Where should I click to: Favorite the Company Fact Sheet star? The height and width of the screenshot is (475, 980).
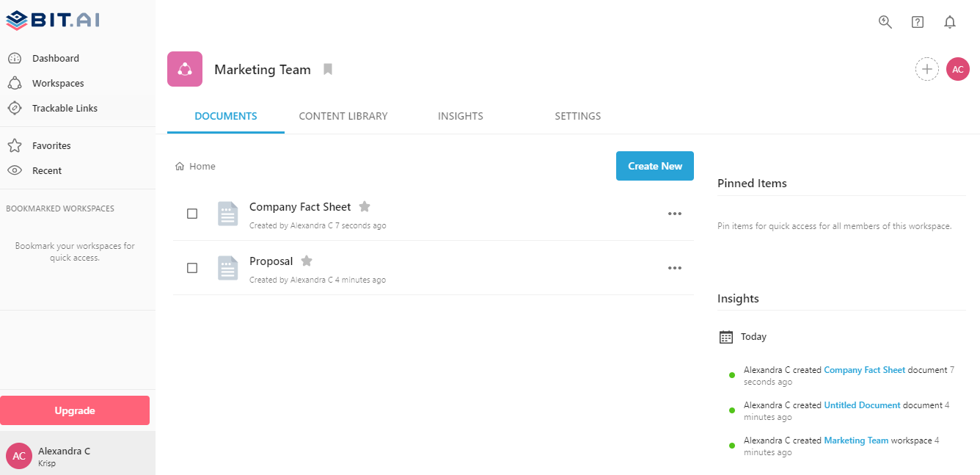365,206
